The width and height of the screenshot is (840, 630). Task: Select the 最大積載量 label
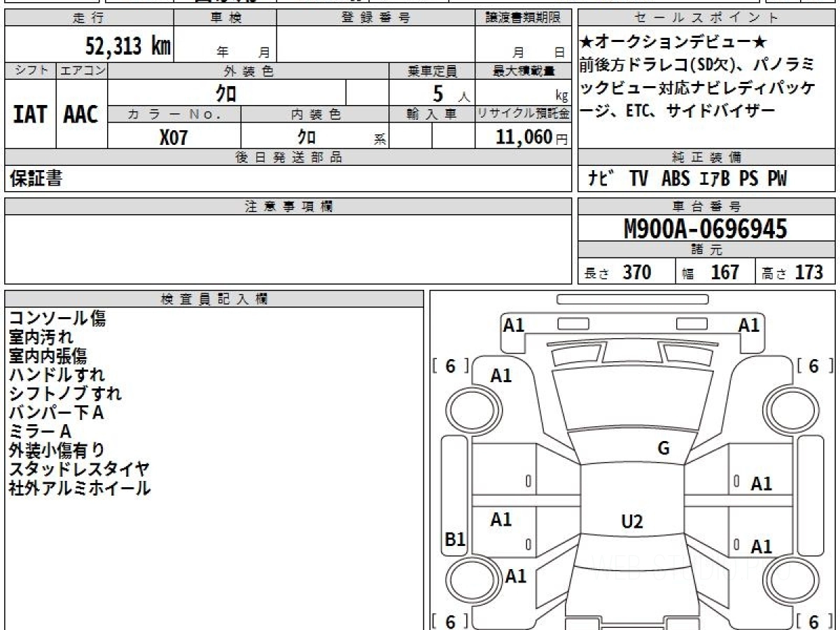tap(524, 71)
